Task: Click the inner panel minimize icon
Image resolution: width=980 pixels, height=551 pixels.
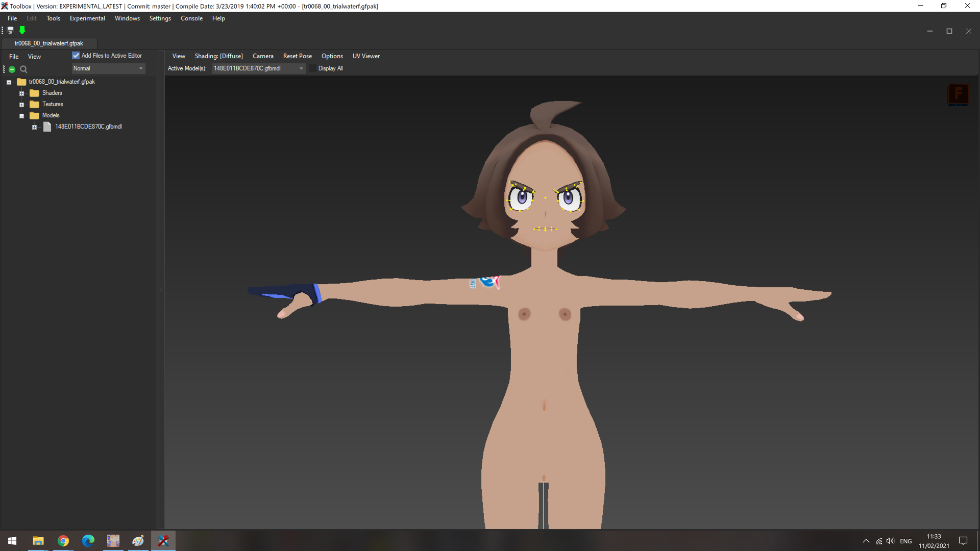Action: tap(930, 31)
